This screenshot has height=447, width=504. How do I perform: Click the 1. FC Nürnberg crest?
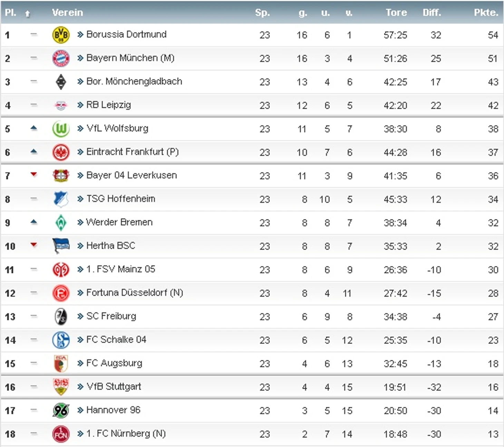[61, 434]
